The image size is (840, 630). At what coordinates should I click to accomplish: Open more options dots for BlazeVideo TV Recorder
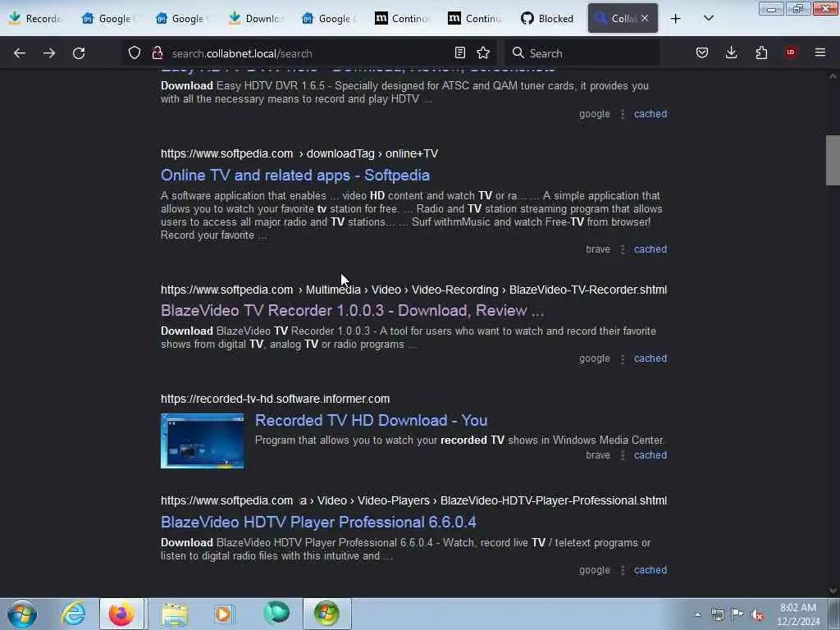(623, 358)
